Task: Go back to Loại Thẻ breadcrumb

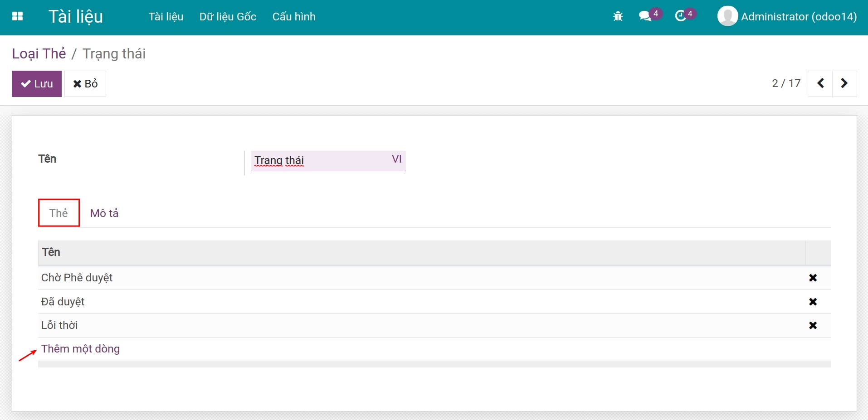Action: (39, 53)
